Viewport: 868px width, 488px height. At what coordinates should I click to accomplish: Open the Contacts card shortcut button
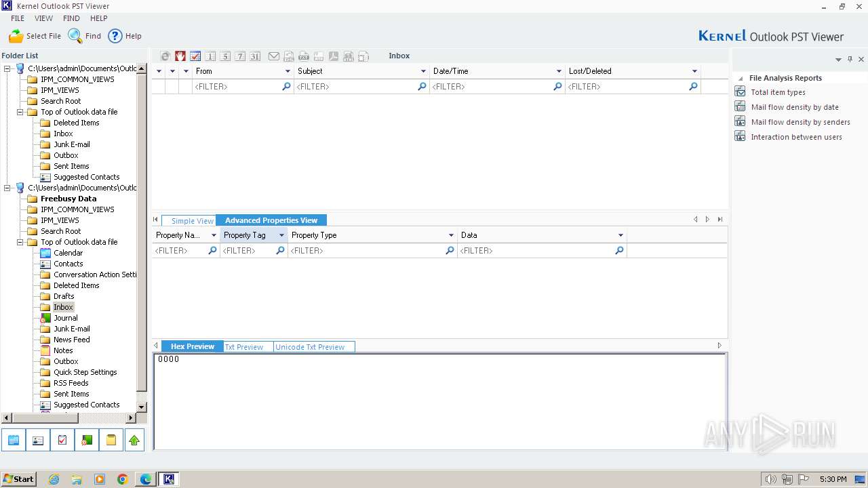tap(38, 441)
